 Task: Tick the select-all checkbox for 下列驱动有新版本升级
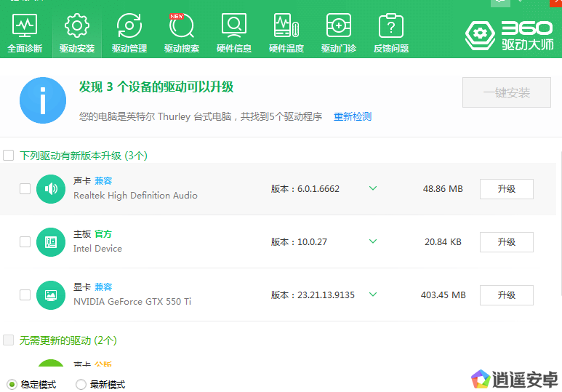9,156
